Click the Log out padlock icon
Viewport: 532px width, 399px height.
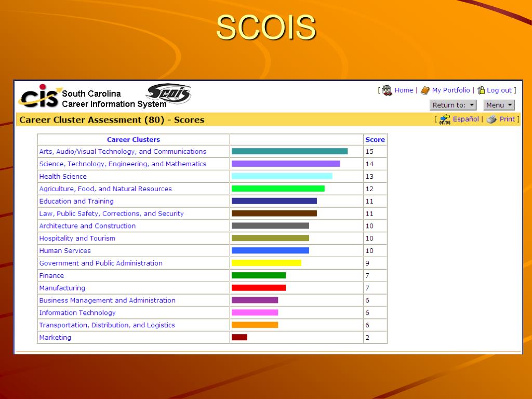(x=481, y=90)
